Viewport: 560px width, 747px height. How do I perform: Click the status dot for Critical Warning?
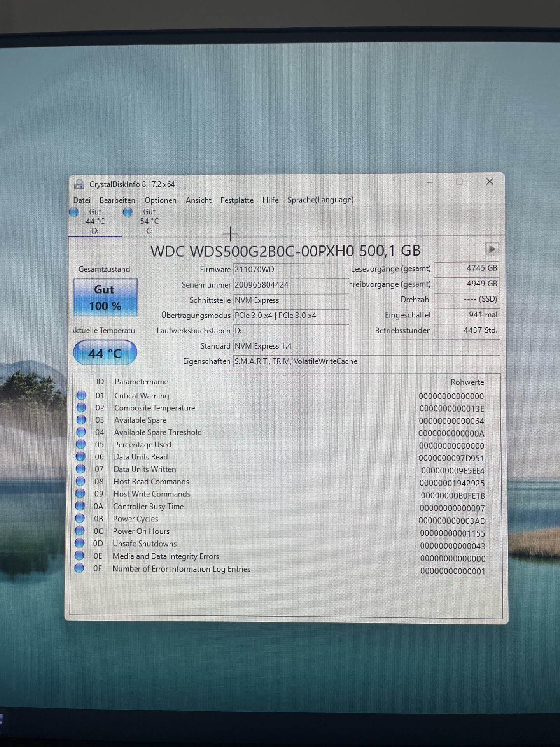[81, 396]
